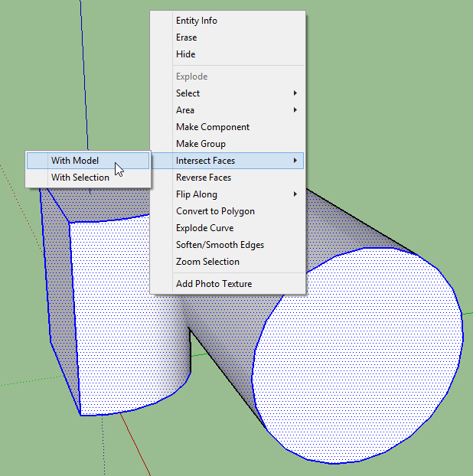Choose Make Group
473x476 pixels.
pos(201,144)
